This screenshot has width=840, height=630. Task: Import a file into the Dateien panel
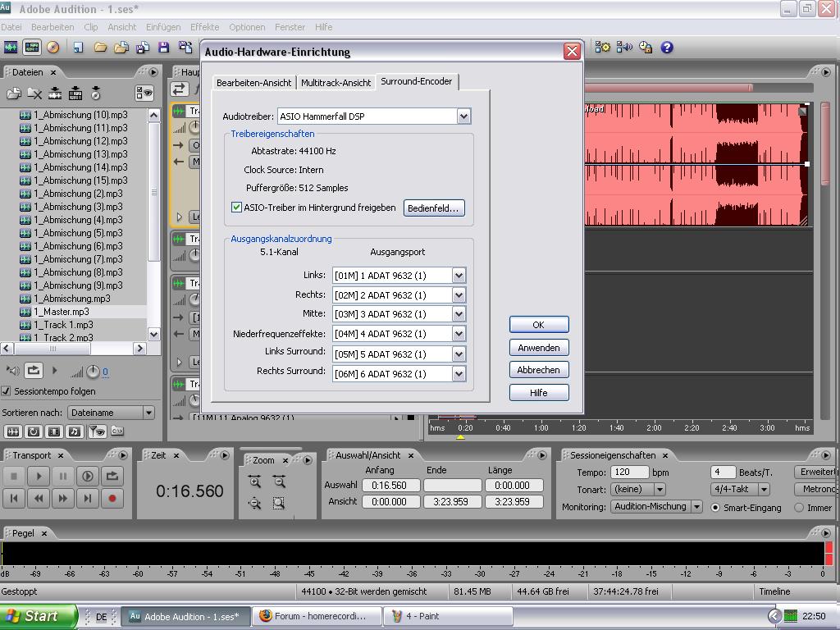coord(13,94)
